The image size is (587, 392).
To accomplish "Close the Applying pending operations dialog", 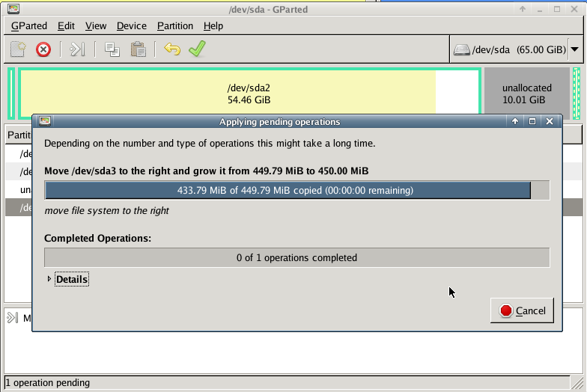I will click(x=550, y=121).
